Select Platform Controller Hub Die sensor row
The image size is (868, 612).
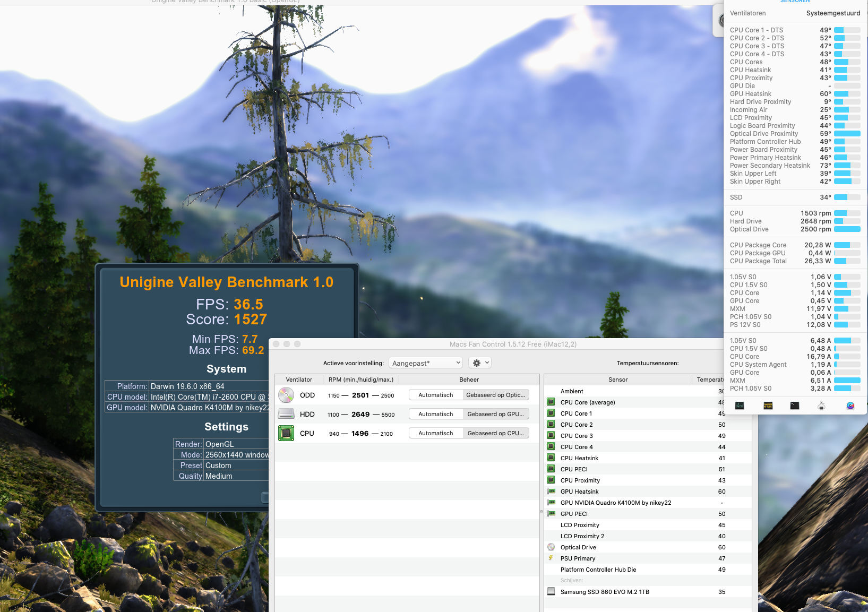tap(648, 570)
